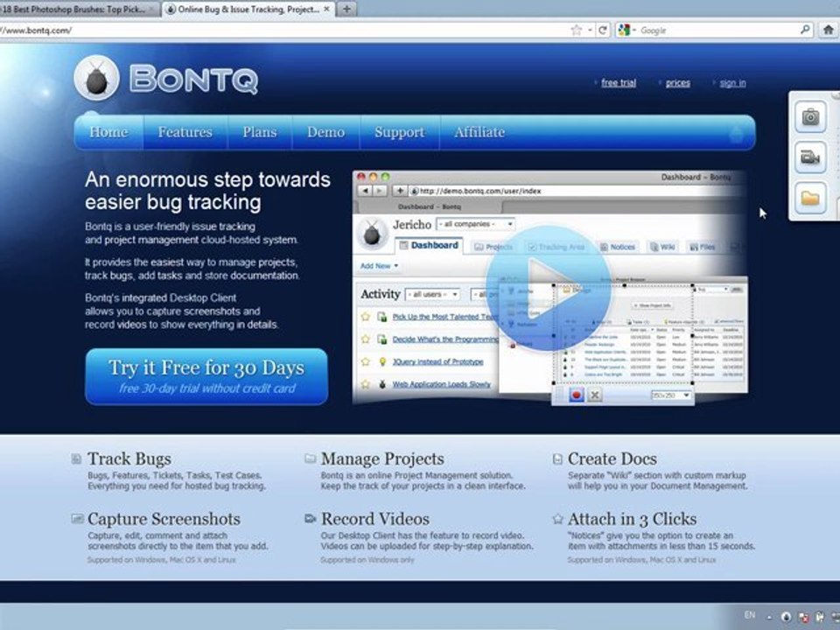The width and height of the screenshot is (840, 630).
Task: Click the browser address bar field
Action: pos(283,30)
